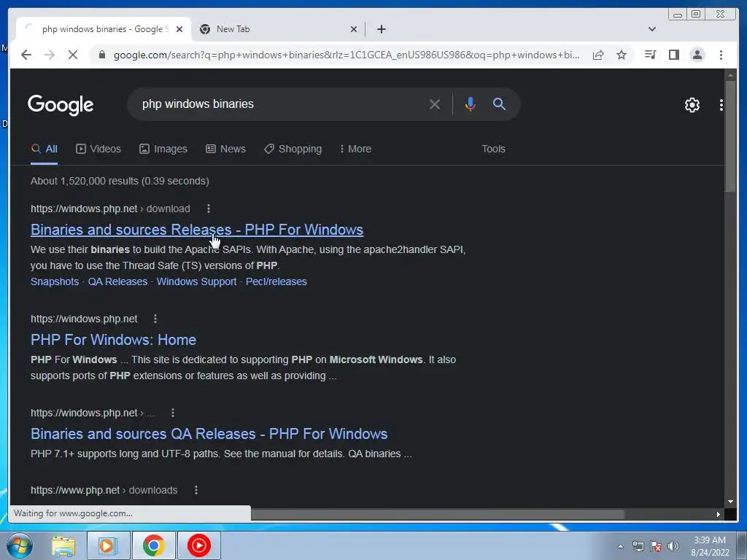Switch to Shopping results

293,149
